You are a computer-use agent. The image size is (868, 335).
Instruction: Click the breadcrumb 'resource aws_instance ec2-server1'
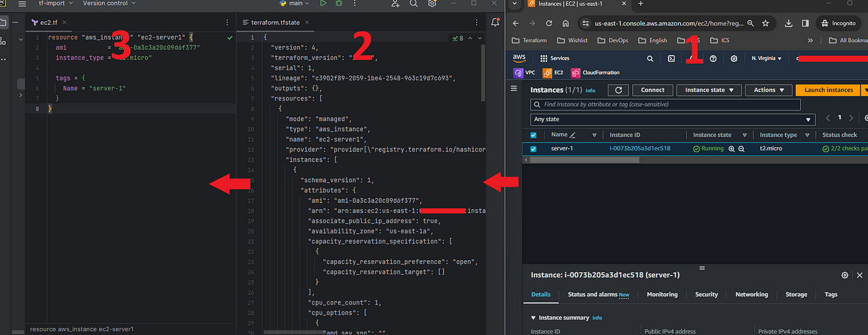[x=82, y=329]
